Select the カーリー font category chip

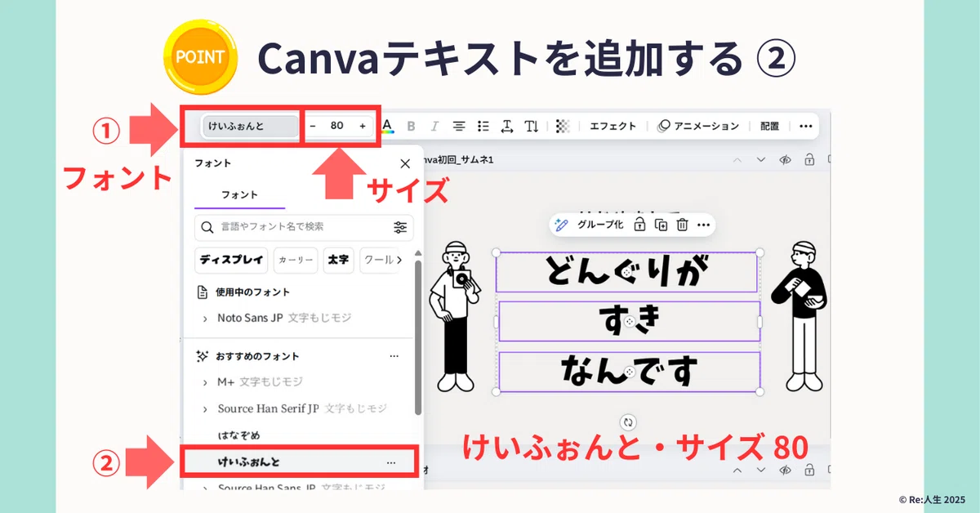click(x=296, y=260)
